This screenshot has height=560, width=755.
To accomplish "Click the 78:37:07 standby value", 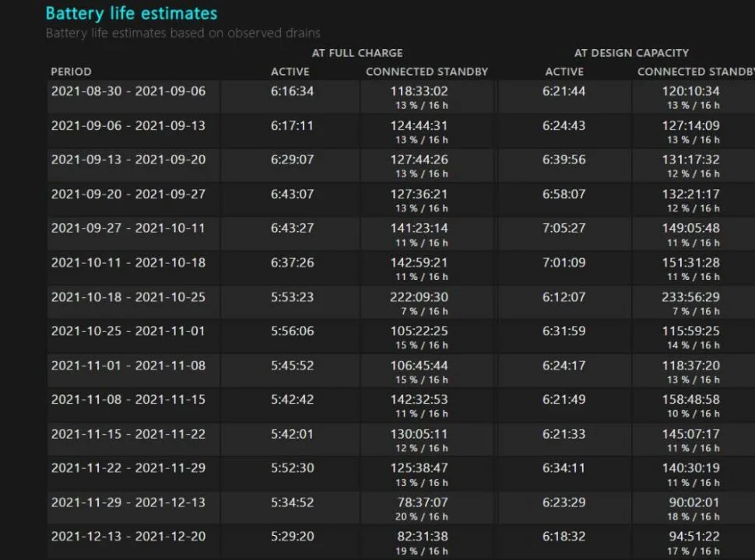I will pyautogui.click(x=423, y=502).
